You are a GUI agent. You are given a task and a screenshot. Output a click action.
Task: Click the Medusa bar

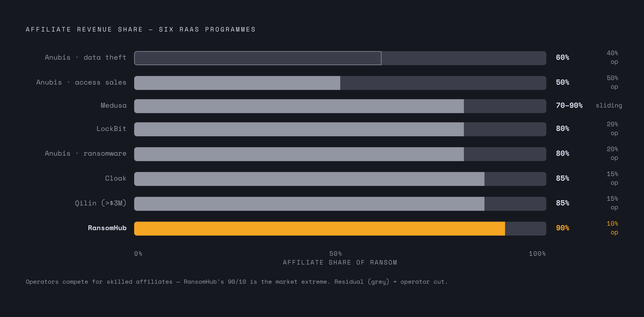[299, 106]
